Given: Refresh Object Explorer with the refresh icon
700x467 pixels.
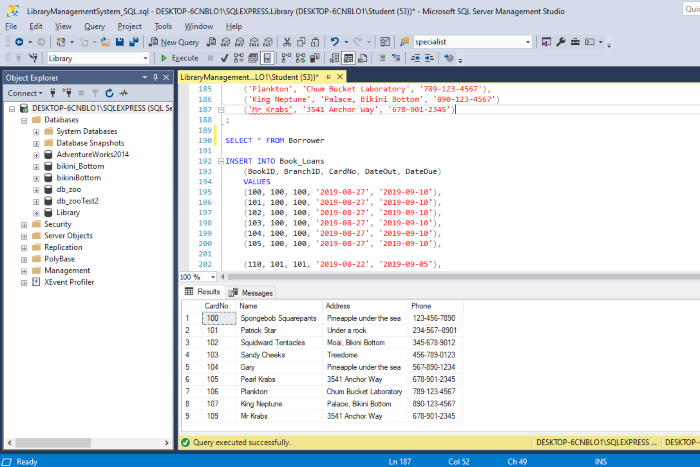Looking at the screenshot, I should pyautogui.click(x=109, y=93).
